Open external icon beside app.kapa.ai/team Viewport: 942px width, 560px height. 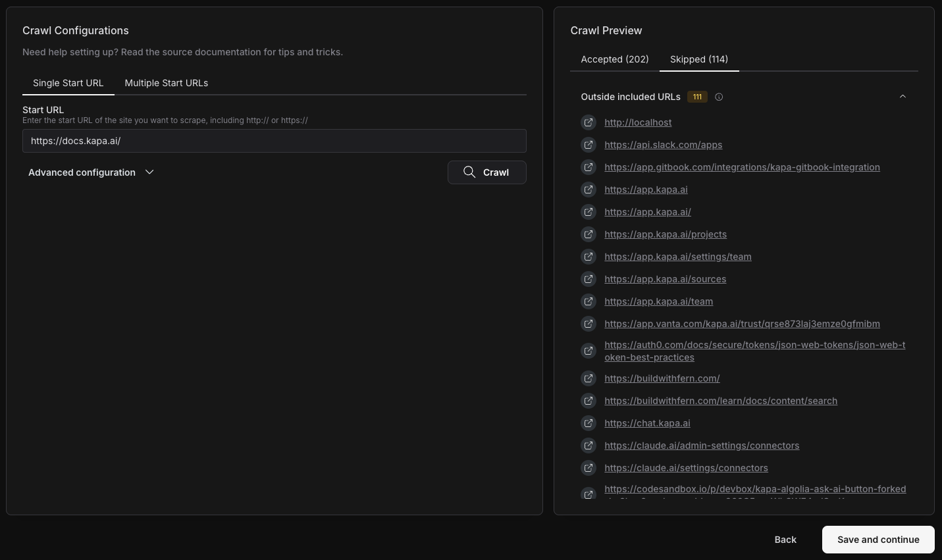click(589, 301)
